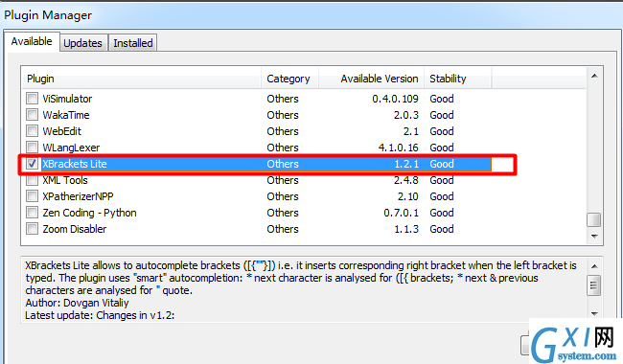
Task: Switch to the Available tab
Action: (x=32, y=41)
